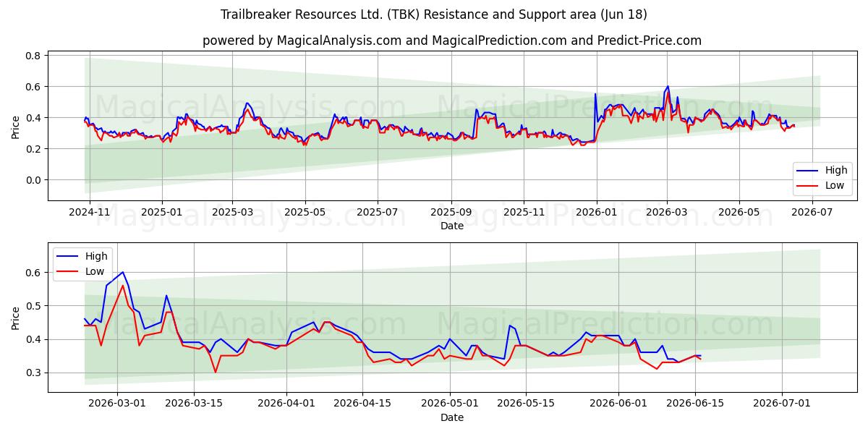The width and height of the screenshot is (868, 434).
Task: Click the bottom chart '2026-07-01' date label
Action: [x=782, y=404]
